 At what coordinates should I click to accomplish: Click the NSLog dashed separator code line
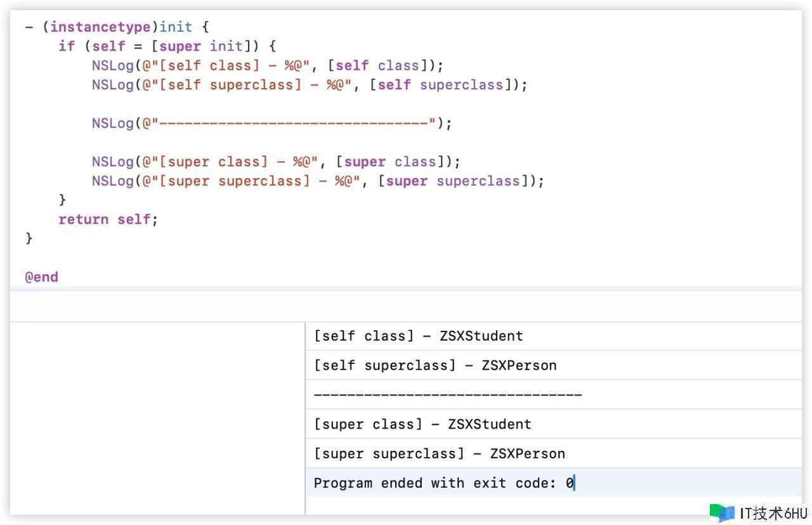point(272,123)
